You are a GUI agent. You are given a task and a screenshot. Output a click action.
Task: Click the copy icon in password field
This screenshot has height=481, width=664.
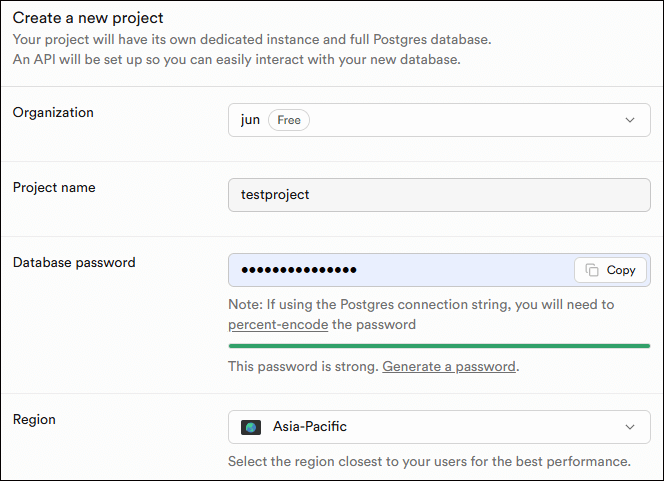tap(592, 270)
